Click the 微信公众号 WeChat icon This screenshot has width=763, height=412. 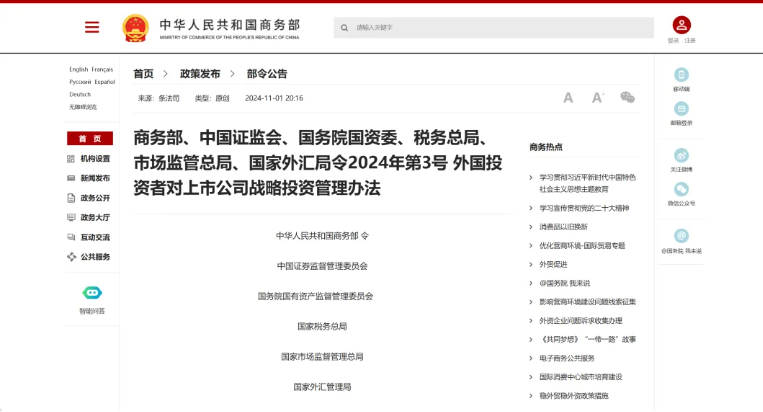tap(681, 189)
